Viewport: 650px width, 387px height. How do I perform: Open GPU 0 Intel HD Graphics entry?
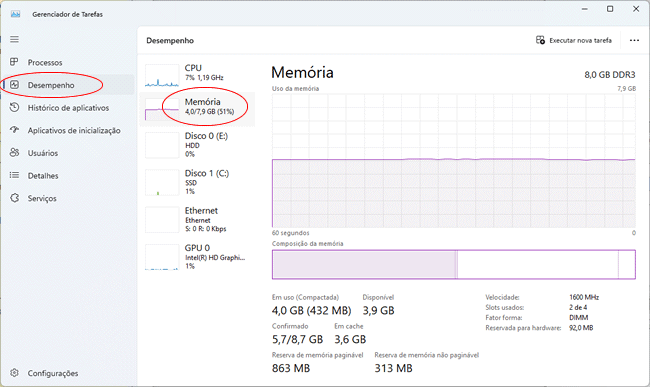point(197,256)
